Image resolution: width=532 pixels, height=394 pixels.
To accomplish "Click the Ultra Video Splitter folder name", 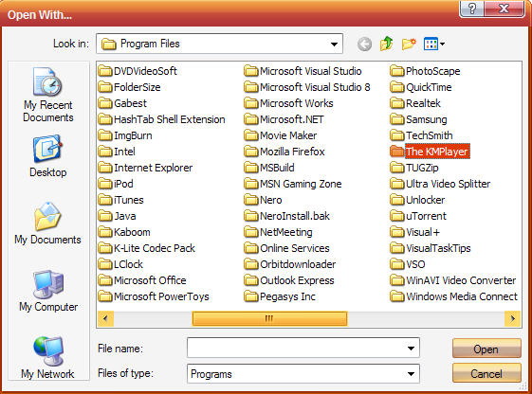I will click(449, 184).
